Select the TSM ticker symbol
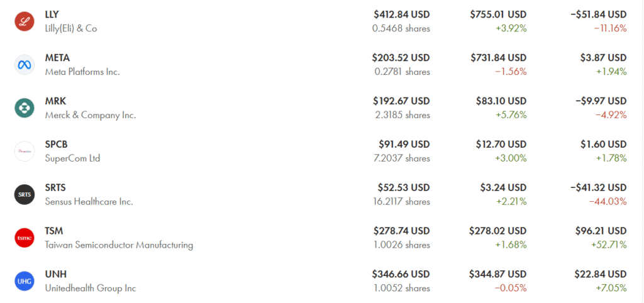Screen dimensions: 644x303 (x=54, y=231)
